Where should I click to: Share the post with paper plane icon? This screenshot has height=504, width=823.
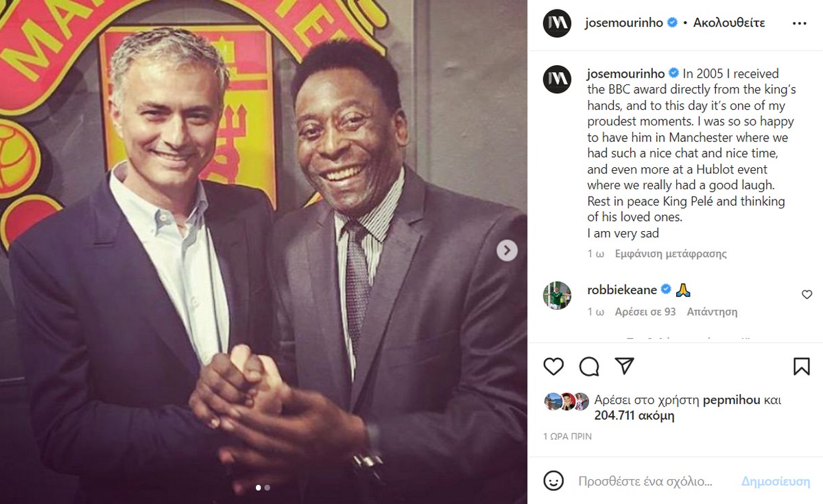623,365
